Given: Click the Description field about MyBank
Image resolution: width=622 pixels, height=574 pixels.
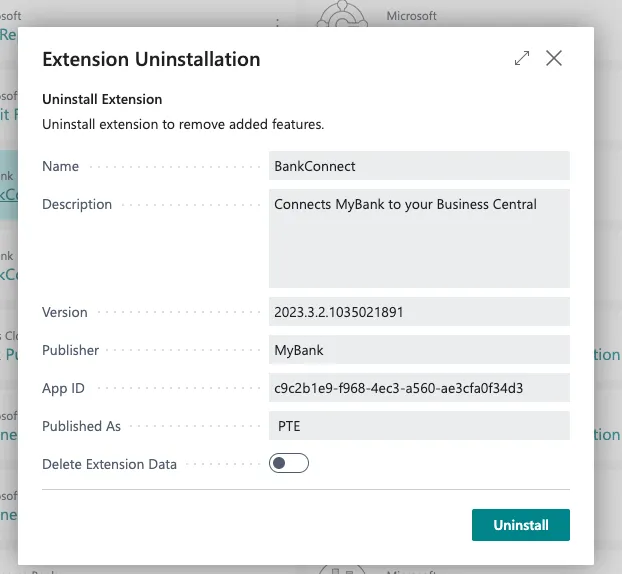Looking at the screenshot, I should [x=419, y=238].
